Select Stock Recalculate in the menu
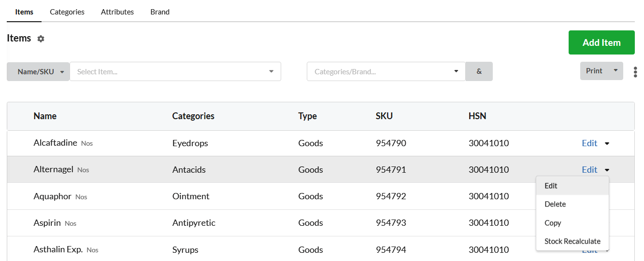Screen dimensions: 644x261 coord(572,241)
